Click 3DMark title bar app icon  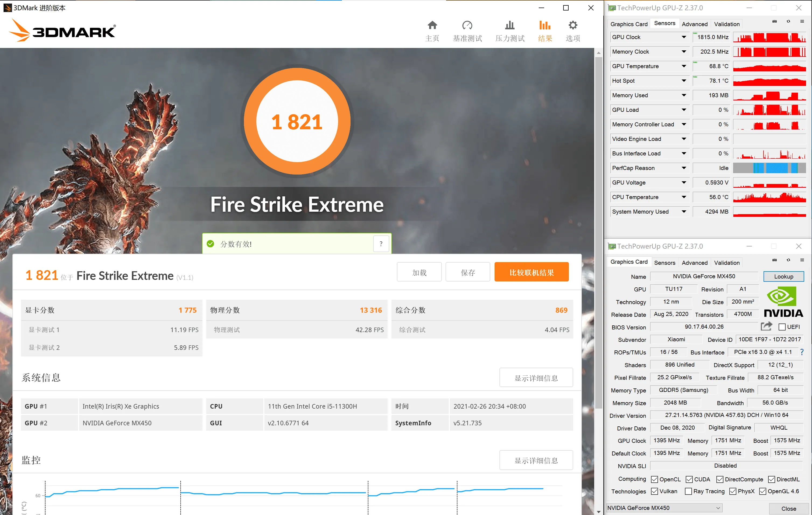8,8
